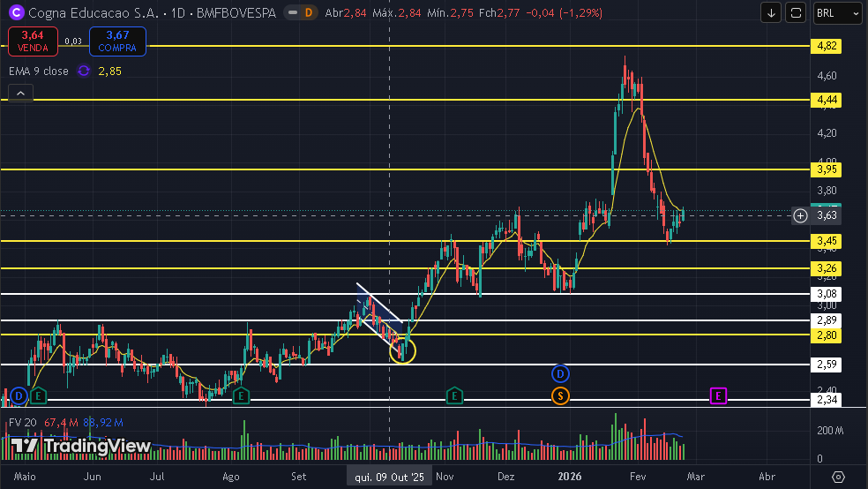This screenshot has width=868, height=489.
Task: Open the green E earnings marker near Nov
Action: pyautogui.click(x=454, y=396)
